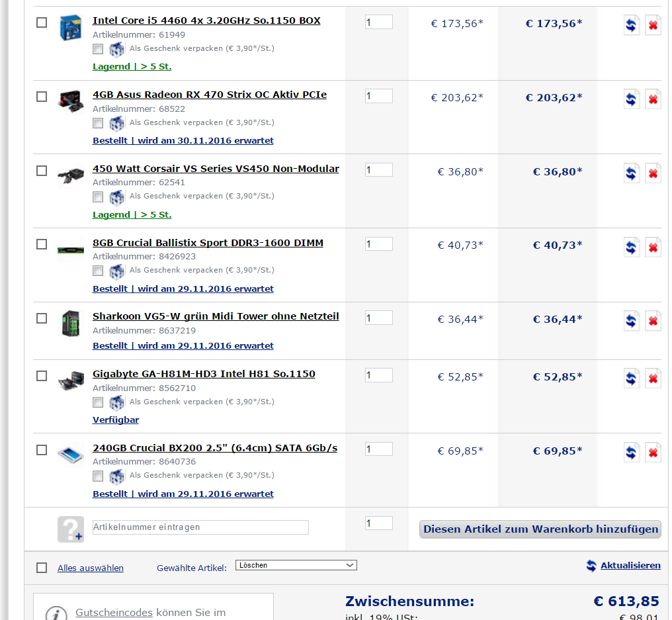Open the Gutscheincodes link
This screenshot has height=620, width=672.
(114, 612)
